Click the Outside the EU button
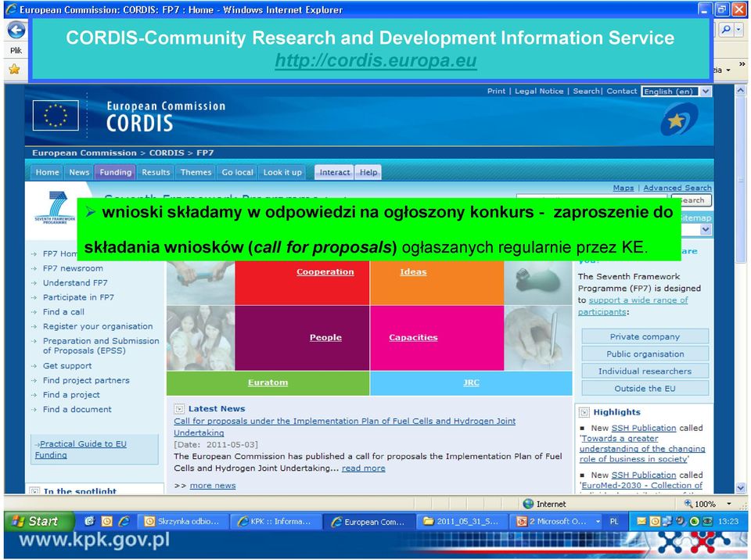 (x=645, y=388)
